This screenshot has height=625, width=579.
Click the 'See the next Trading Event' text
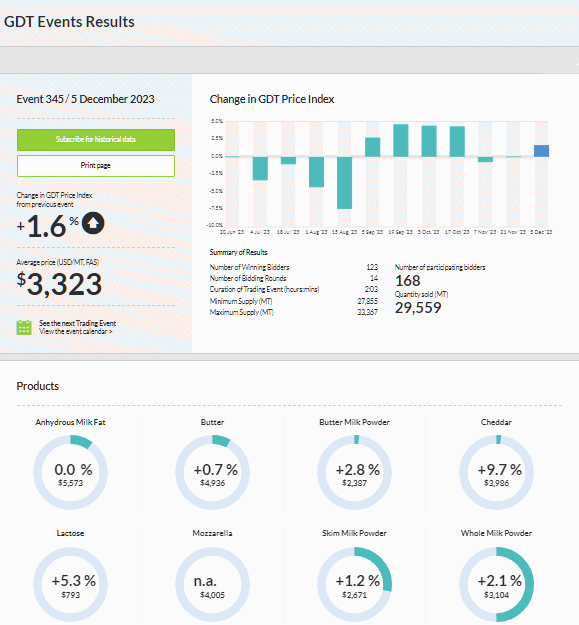(x=78, y=323)
